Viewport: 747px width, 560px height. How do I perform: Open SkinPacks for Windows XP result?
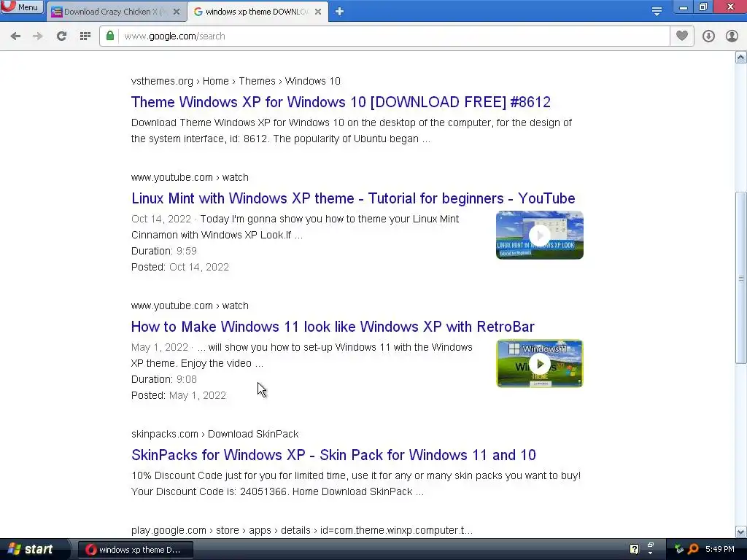click(333, 455)
